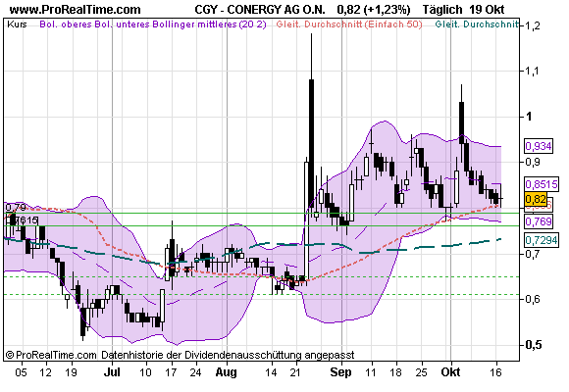The image size is (569, 392).
Task: Click the 0,82 (+1,23%) price quote
Action: pyautogui.click(x=374, y=10)
